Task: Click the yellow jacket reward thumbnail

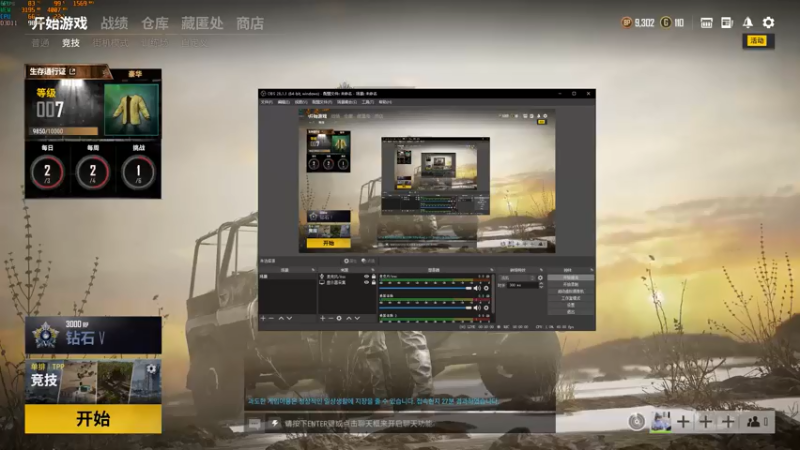Action: [x=131, y=110]
